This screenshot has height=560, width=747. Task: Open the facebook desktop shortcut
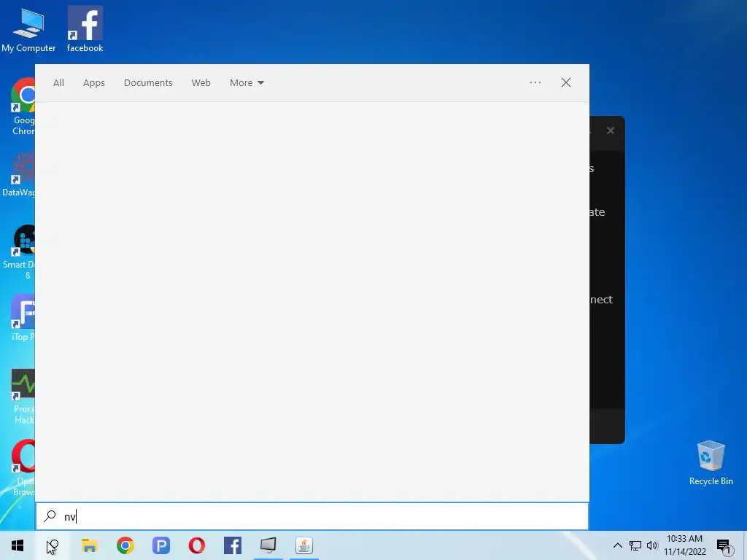point(85,29)
